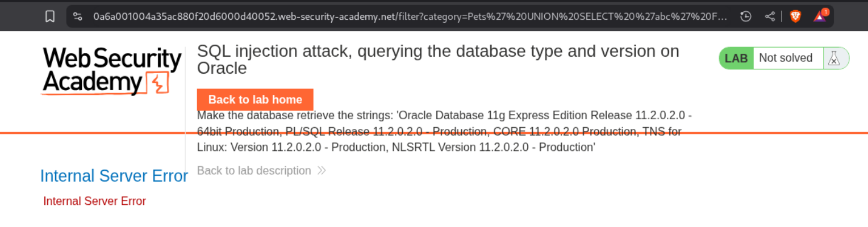Open the Brave Rewards triangle icon
Image resolution: width=868 pixels, height=227 pixels.
(x=819, y=17)
